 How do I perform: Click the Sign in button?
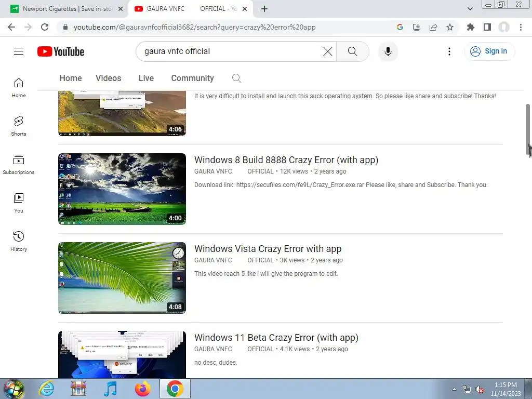point(489,51)
